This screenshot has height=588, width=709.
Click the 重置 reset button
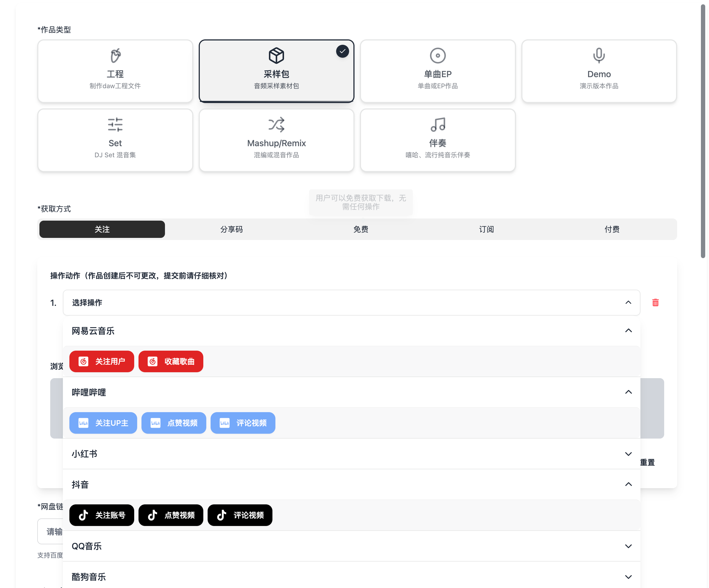coord(647,462)
